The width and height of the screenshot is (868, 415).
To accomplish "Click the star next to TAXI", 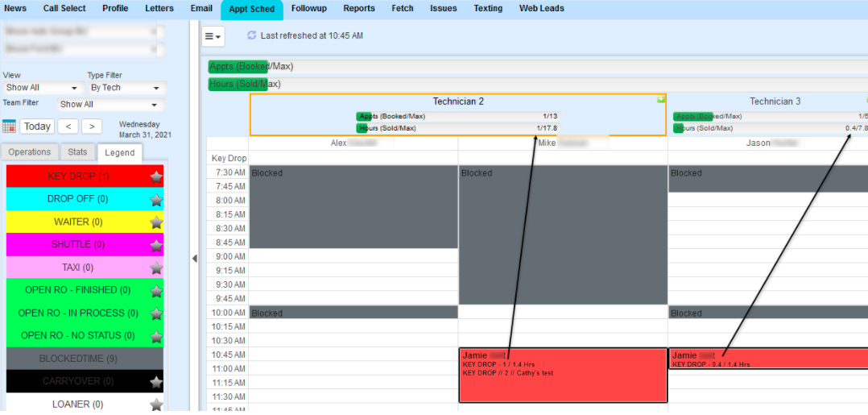I will (156, 268).
